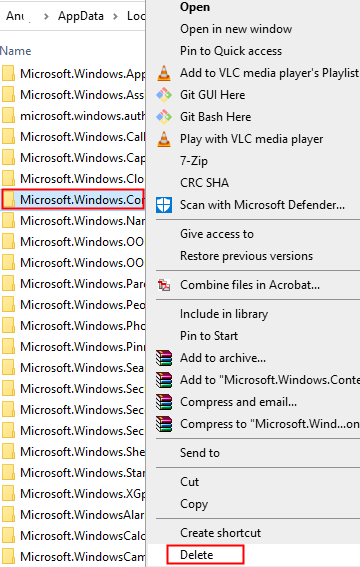Click the Acrobat combine files icon
The image size is (360, 567).
coord(164,285)
